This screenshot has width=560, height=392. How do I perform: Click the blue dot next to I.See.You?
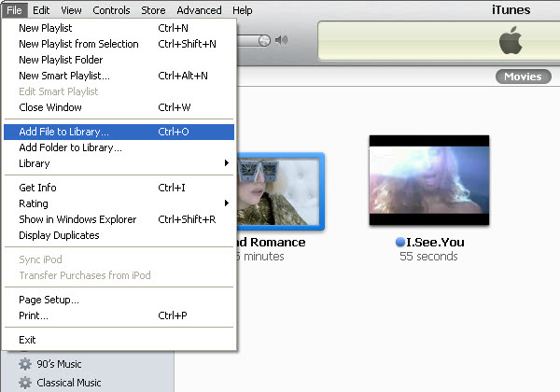pos(400,242)
